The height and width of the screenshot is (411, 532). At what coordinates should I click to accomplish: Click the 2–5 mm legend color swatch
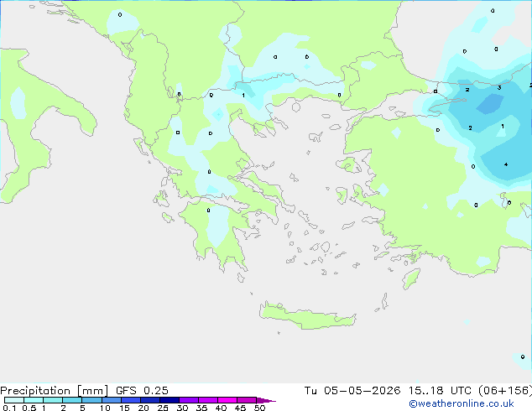tap(72, 400)
